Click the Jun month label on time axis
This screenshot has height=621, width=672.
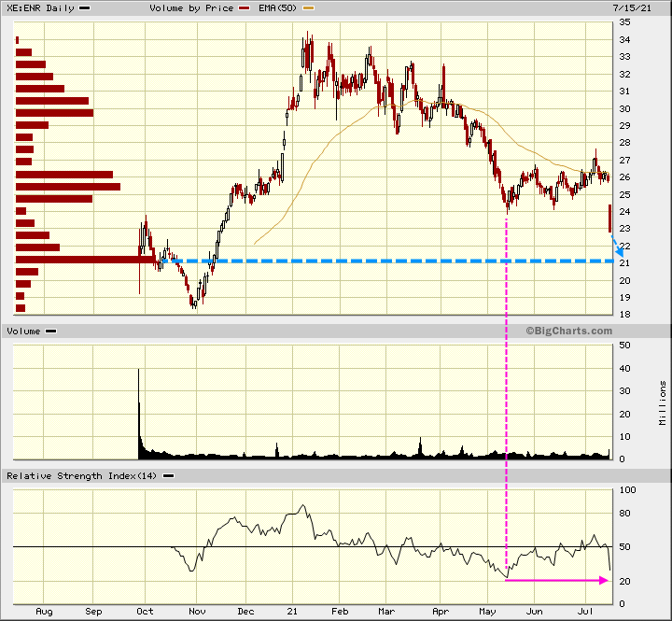(535, 612)
